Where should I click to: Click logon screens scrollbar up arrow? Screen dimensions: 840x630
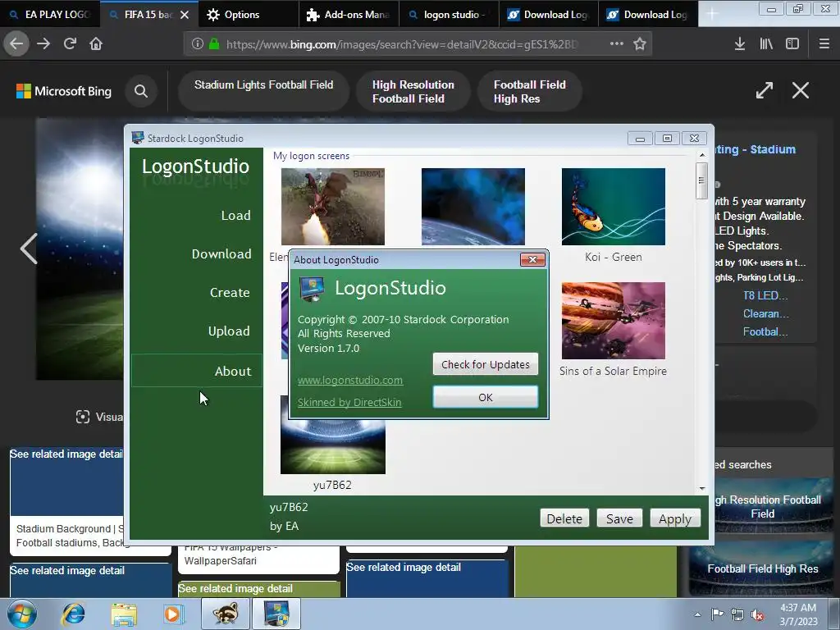(702, 155)
